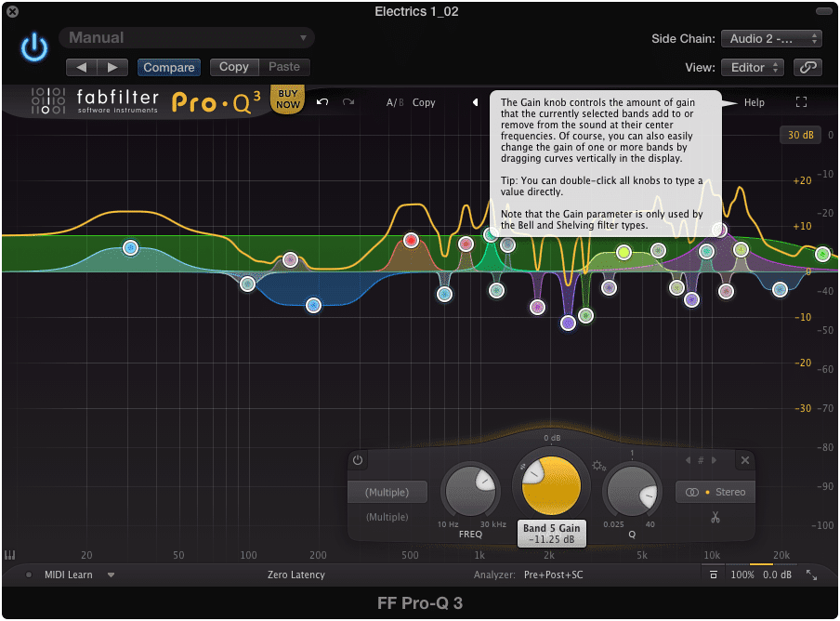Select the previous FabFilter preset arrow
Image resolution: width=840 pixels, height=621 pixels.
[x=475, y=102]
